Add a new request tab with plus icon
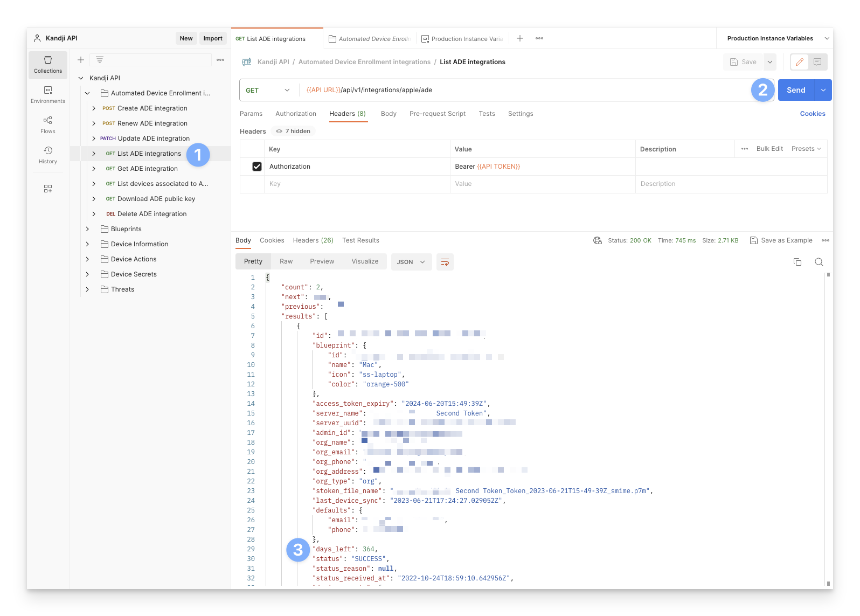 point(520,38)
